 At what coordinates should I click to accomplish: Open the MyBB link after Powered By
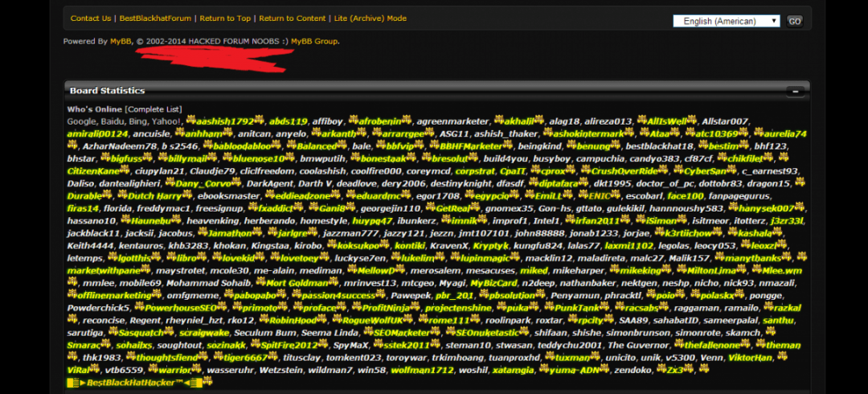(120, 41)
